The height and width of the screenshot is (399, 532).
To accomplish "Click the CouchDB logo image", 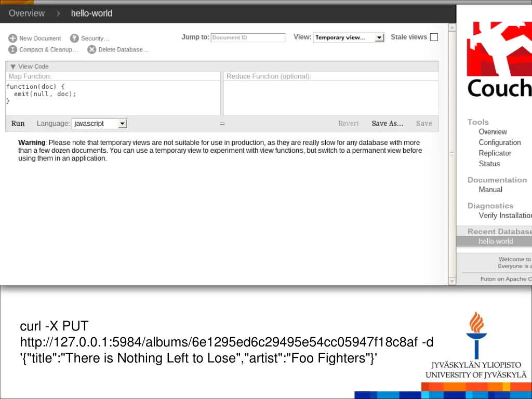I will pyautogui.click(x=499, y=59).
